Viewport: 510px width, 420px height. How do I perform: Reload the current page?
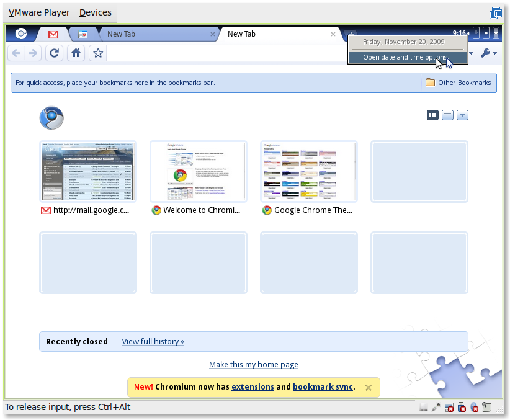pos(55,53)
